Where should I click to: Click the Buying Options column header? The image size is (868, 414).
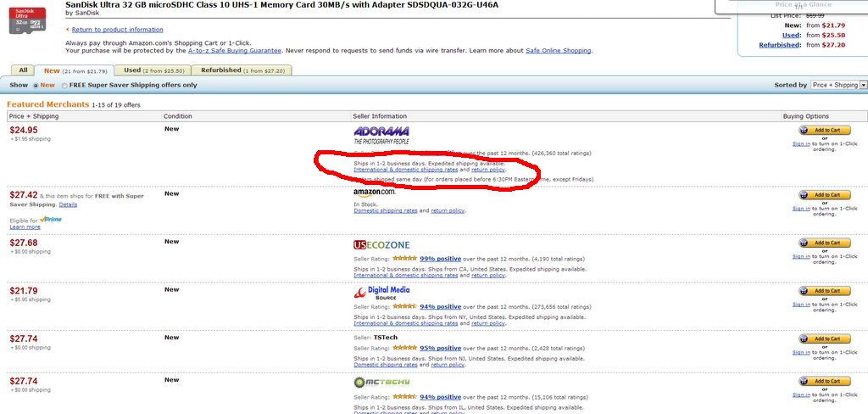coord(805,116)
